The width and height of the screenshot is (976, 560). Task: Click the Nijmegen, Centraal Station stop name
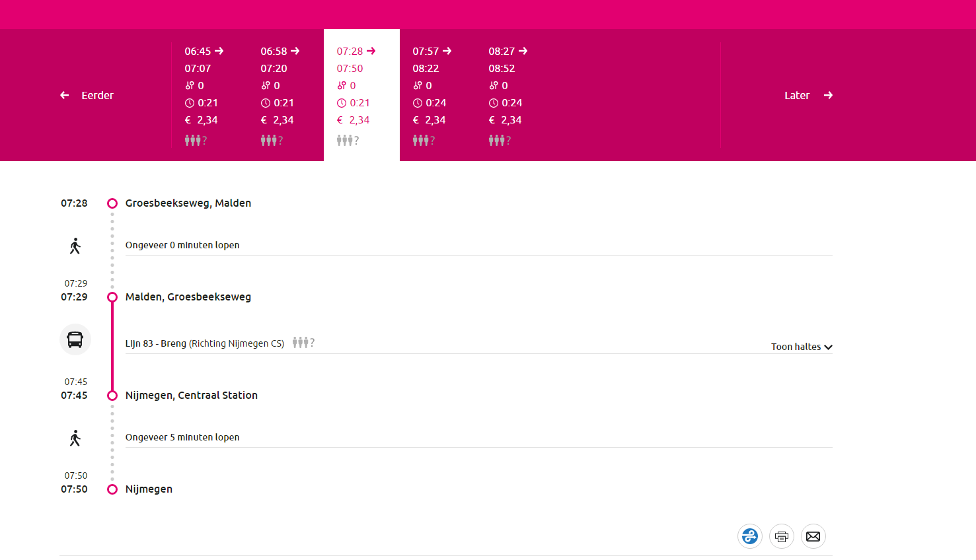point(192,396)
